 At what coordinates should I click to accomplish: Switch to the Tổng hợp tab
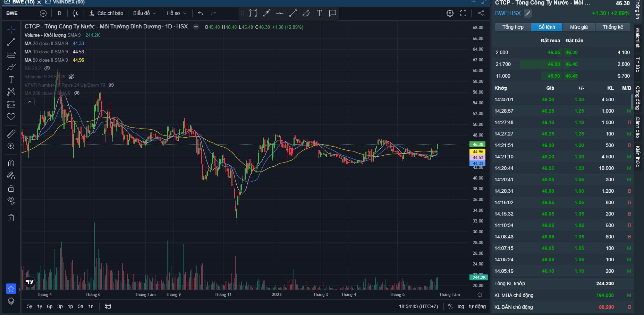[x=513, y=27]
